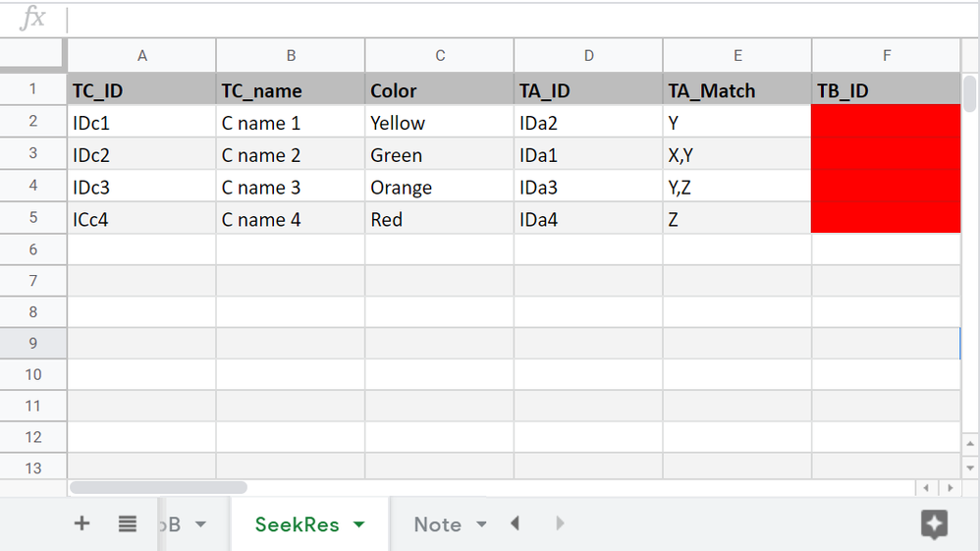
Task: Click the Explore star icon
Action: [935, 524]
